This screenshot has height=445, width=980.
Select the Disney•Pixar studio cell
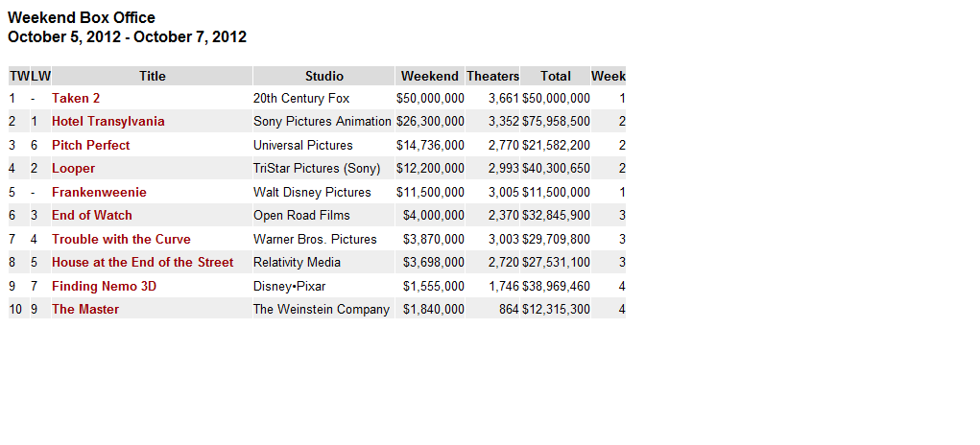(x=323, y=286)
